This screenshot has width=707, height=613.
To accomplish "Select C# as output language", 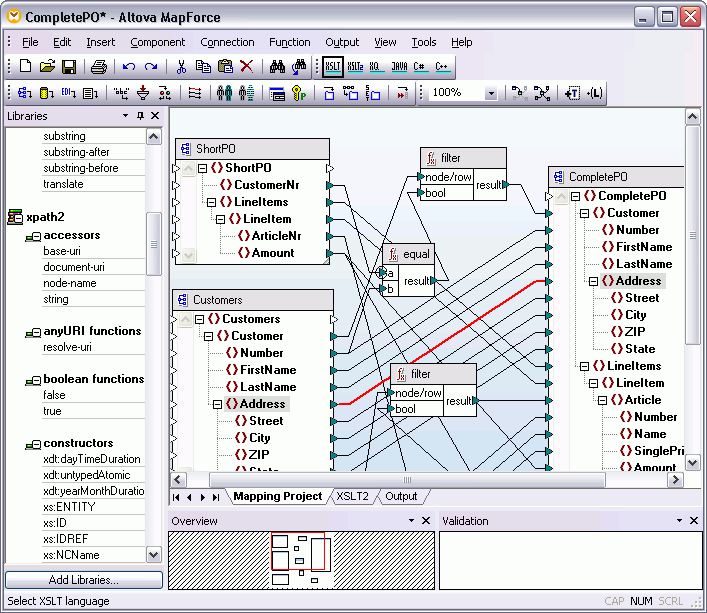I will [x=420, y=67].
